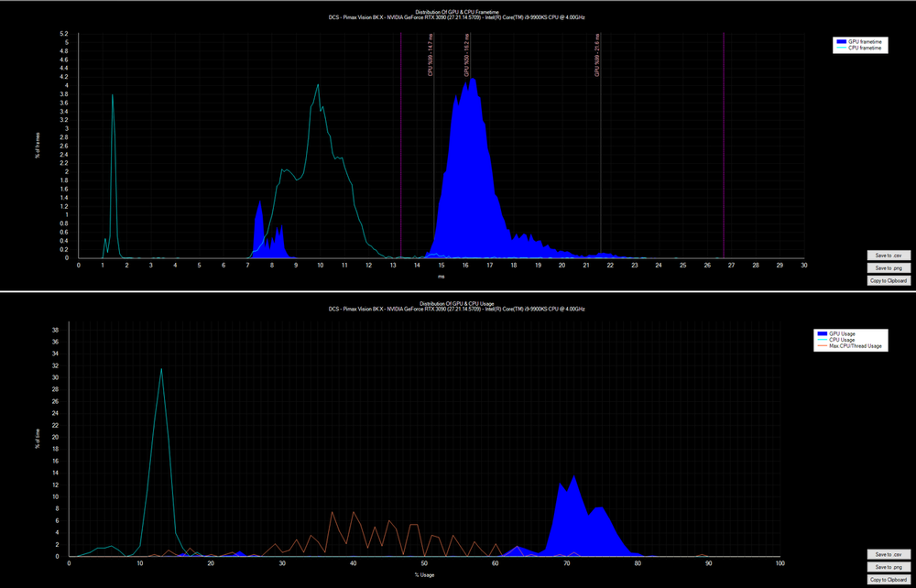Image resolution: width=916 pixels, height=588 pixels.
Task: Click the blue GPU frametime legend swatch
Action: pyautogui.click(x=841, y=42)
